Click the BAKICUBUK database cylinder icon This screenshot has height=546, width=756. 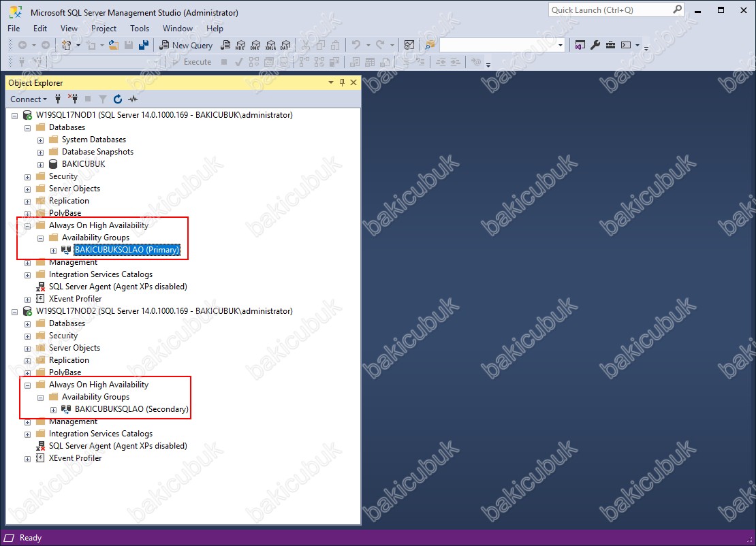coord(54,164)
